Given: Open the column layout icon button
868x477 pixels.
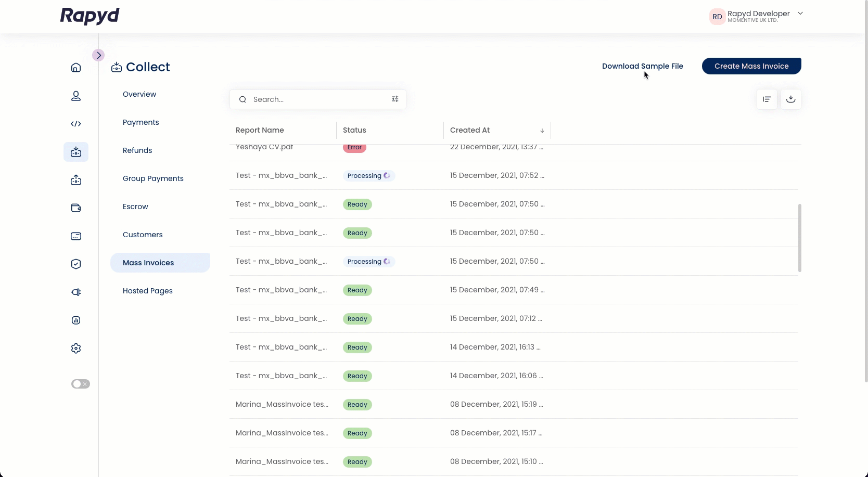Looking at the screenshot, I should point(767,99).
